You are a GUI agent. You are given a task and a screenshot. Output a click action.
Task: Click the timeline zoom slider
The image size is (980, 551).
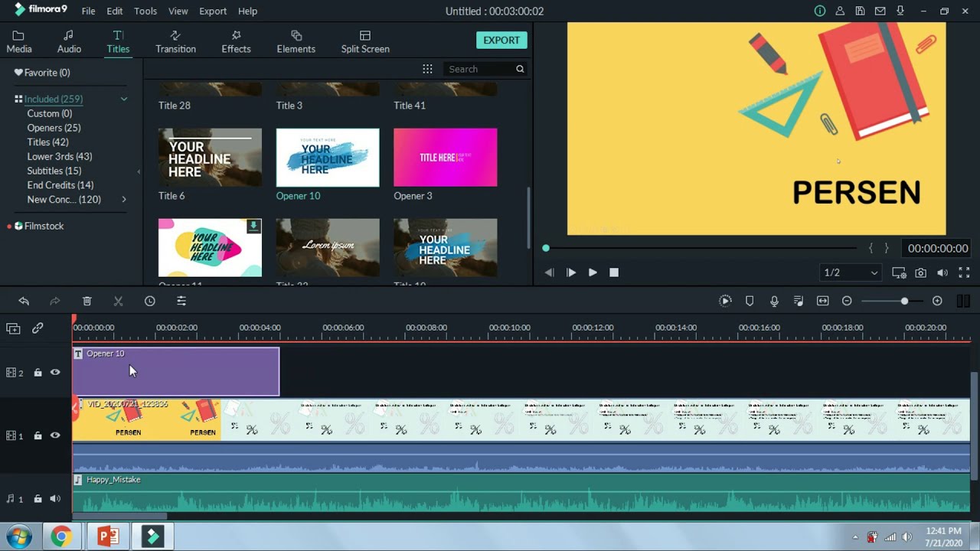point(904,302)
